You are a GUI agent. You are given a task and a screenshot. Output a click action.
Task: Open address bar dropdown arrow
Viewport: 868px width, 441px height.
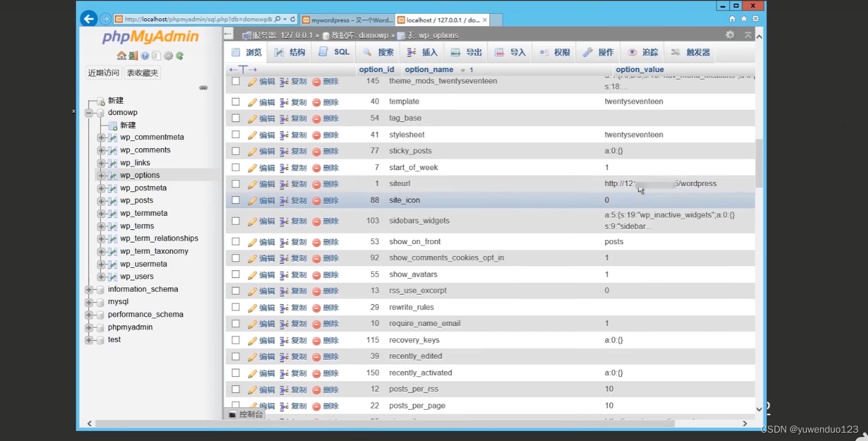[285, 19]
